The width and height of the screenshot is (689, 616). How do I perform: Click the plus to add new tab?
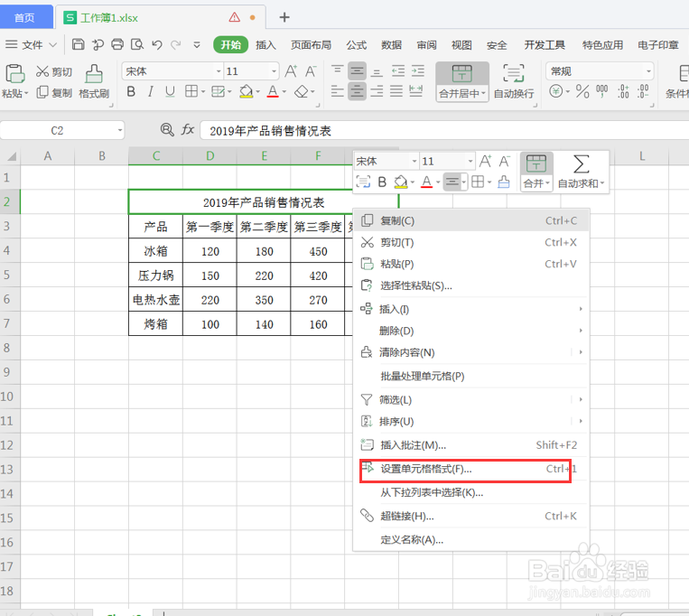pos(284,17)
